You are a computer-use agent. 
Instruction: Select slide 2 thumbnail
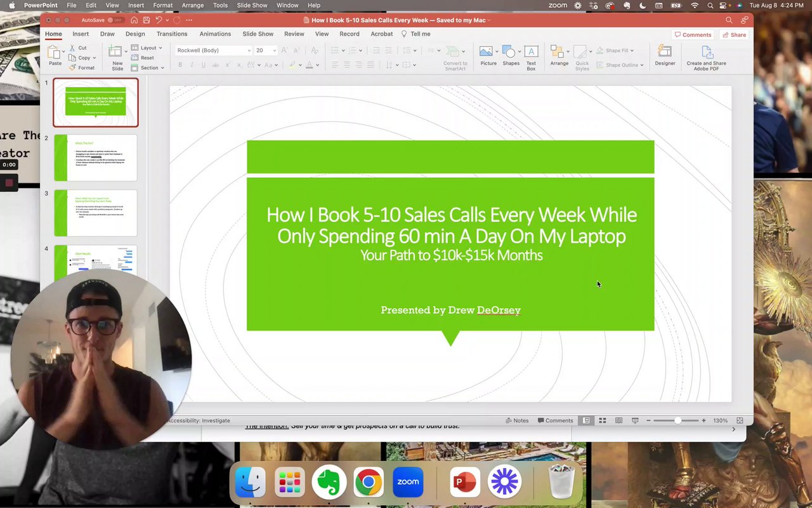click(96, 157)
